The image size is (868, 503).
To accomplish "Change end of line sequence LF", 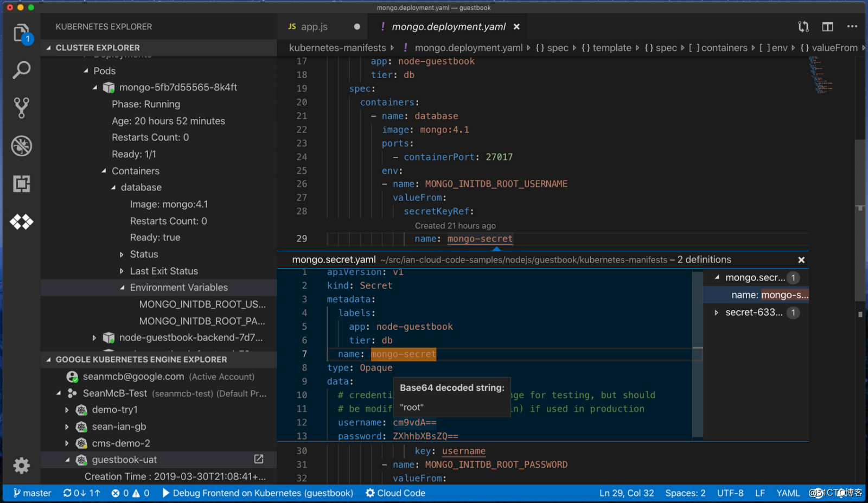I will [x=760, y=493].
